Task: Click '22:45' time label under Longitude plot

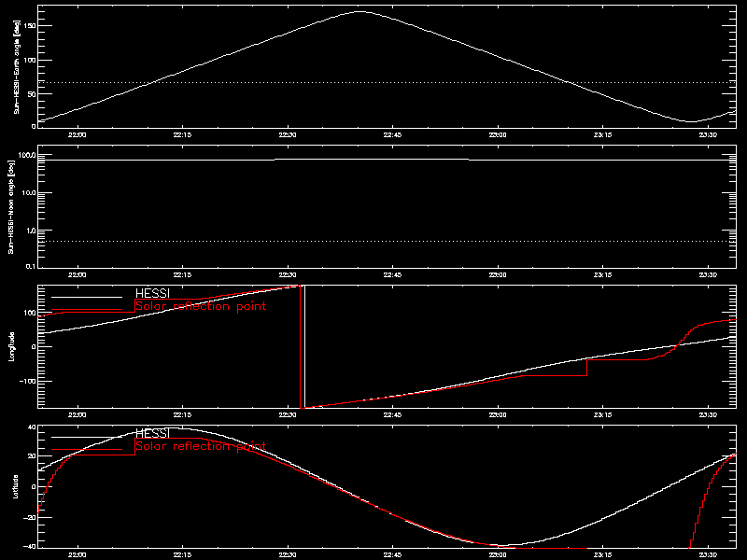Action: 392,414
